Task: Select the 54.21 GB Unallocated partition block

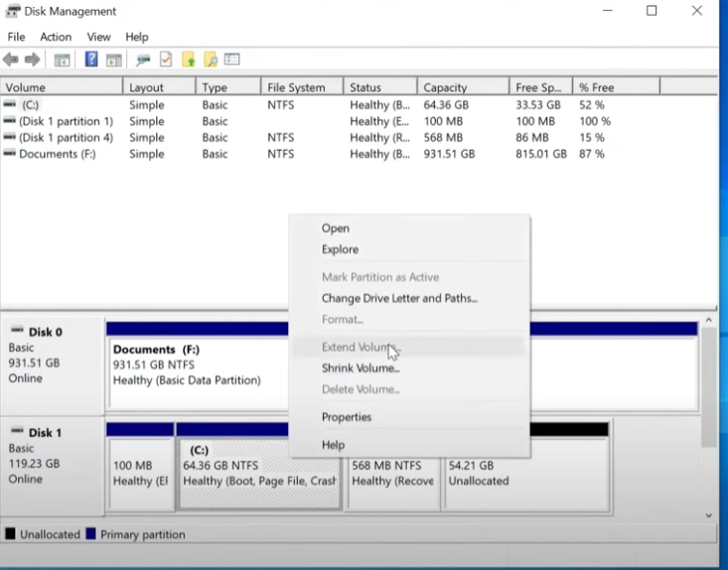Action: [524, 473]
